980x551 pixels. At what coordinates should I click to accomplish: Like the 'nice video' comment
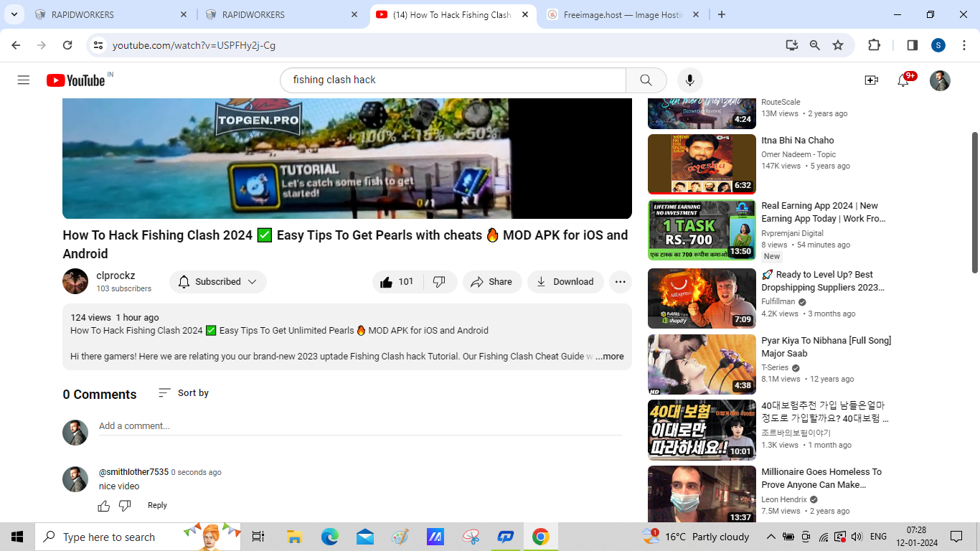tap(104, 506)
